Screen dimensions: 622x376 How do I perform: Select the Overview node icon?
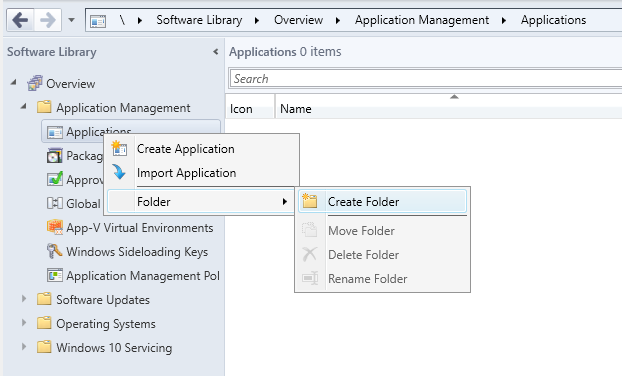[x=35, y=83]
